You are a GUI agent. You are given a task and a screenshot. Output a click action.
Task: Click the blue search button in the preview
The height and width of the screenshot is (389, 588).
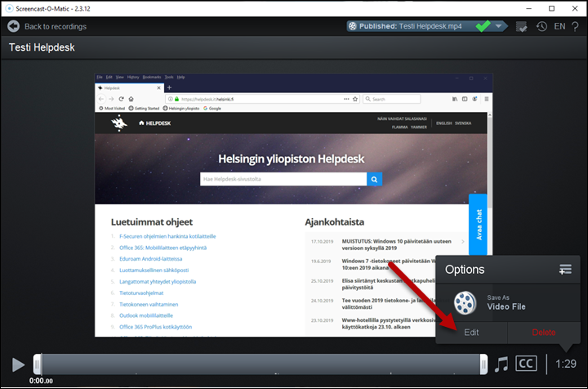pos(374,179)
